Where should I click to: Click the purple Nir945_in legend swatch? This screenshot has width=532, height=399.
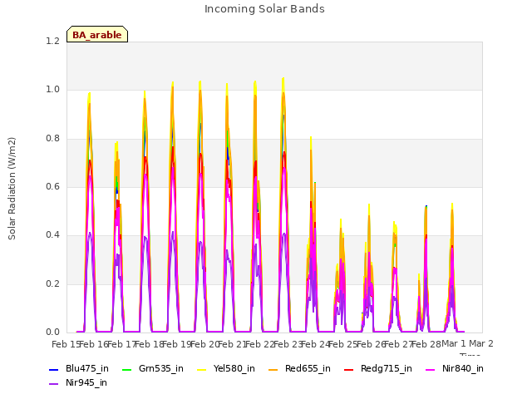[x=54, y=384]
